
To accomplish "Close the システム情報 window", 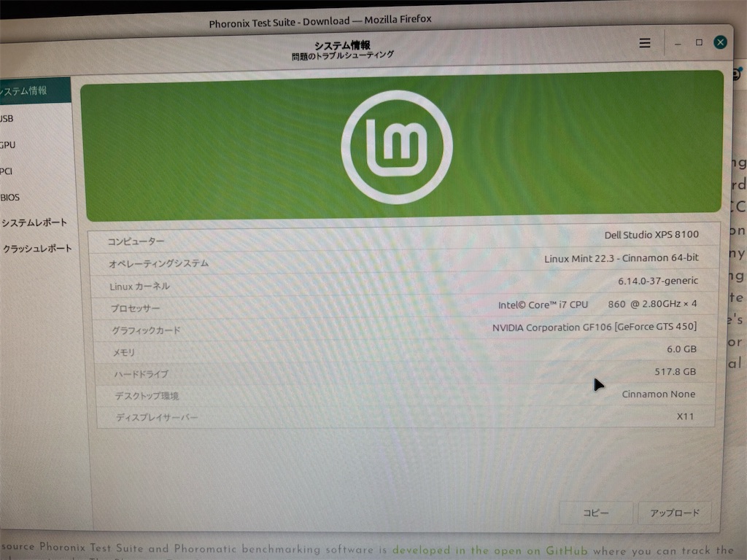I will coord(720,42).
